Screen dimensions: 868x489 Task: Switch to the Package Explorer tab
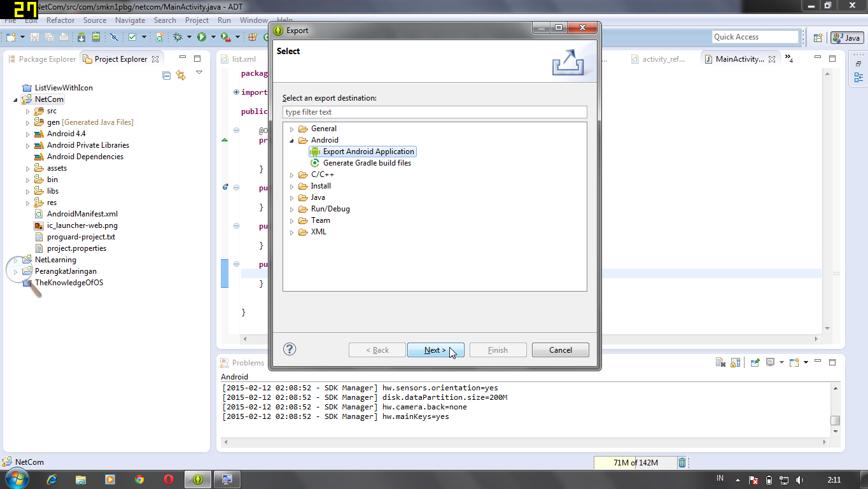pos(42,59)
